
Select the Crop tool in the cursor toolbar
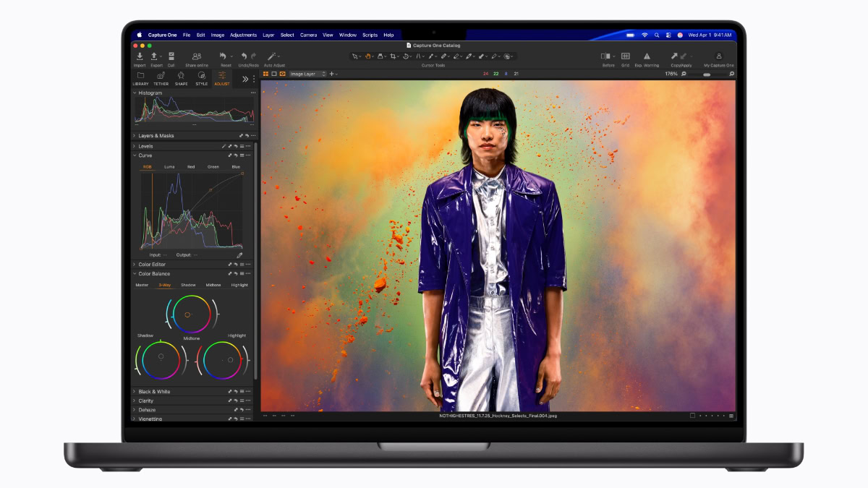(x=393, y=56)
